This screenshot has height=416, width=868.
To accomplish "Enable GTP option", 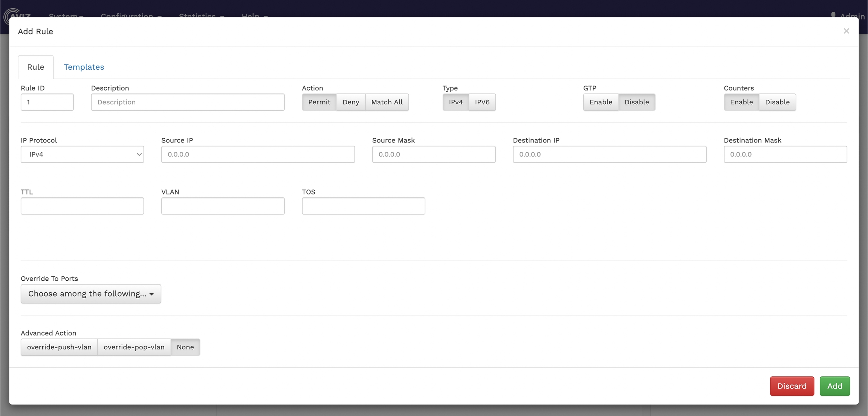I will tap(601, 102).
